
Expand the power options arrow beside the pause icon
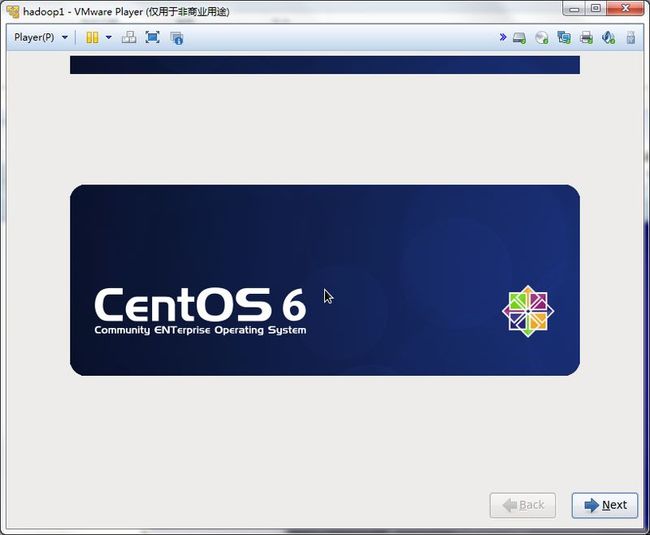point(109,38)
